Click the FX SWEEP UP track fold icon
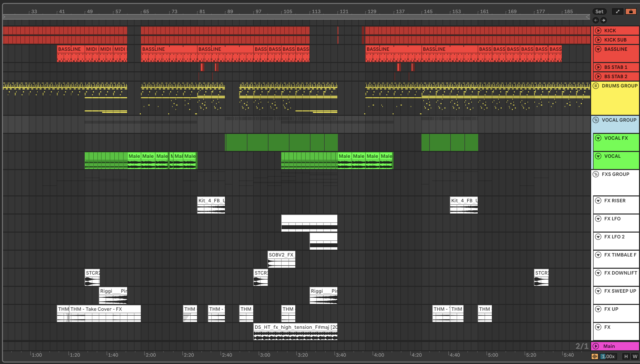The image size is (640, 364). tap(598, 291)
